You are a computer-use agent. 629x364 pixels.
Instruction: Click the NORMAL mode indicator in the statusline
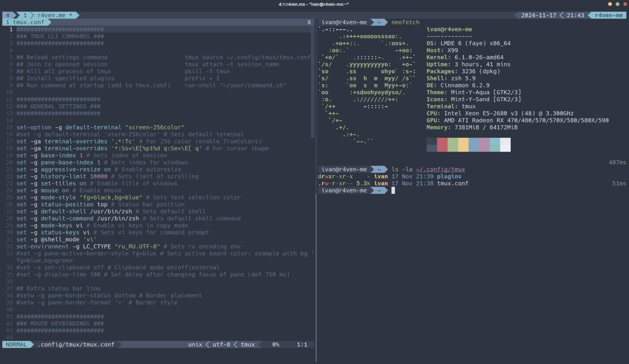coord(16,344)
